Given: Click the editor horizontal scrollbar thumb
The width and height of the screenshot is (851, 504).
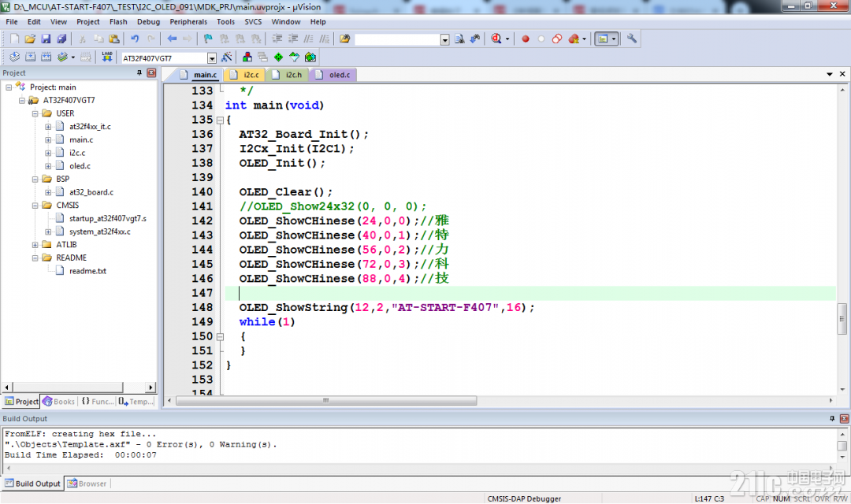Looking at the screenshot, I should (326, 400).
